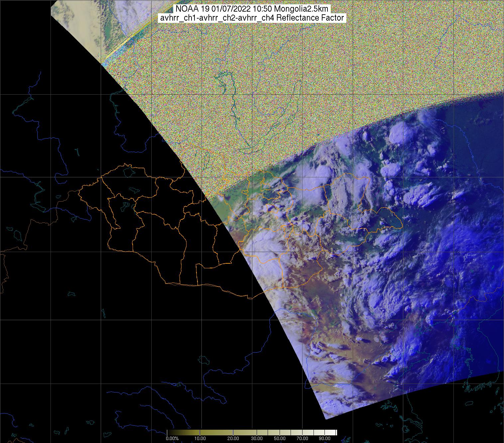The image size is (504, 443).
Task: Pick the colorbar segment between 10.00 and 20.00
Action: (216, 432)
